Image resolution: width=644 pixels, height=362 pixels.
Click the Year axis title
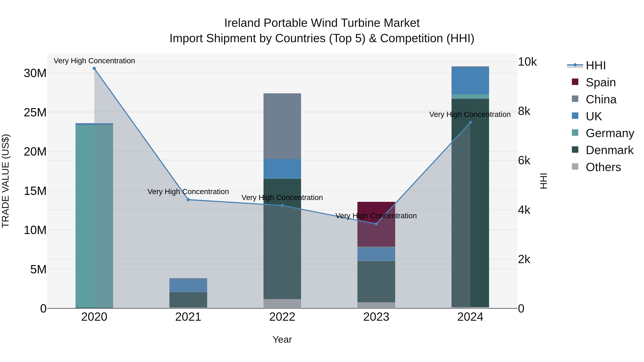282,339
